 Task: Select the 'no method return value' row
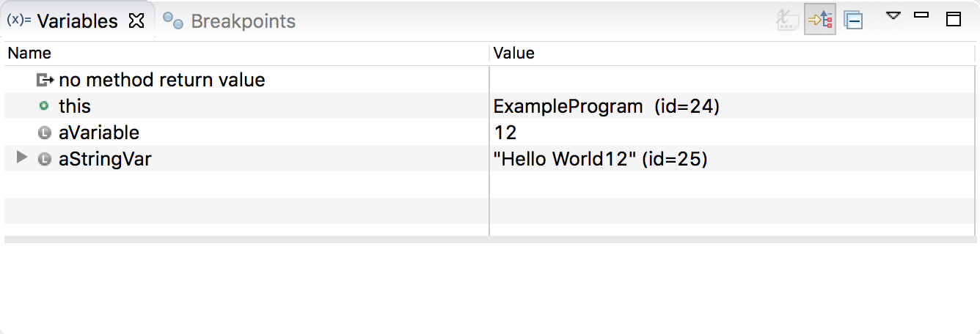[161, 80]
